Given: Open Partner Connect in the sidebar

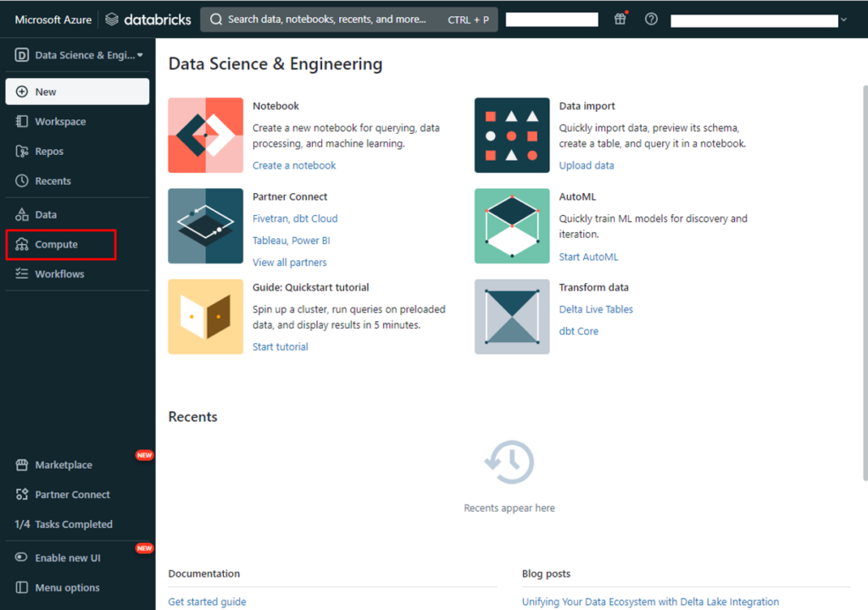Looking at the screenshot, I should pyautogui.click(x=72, y=495).
